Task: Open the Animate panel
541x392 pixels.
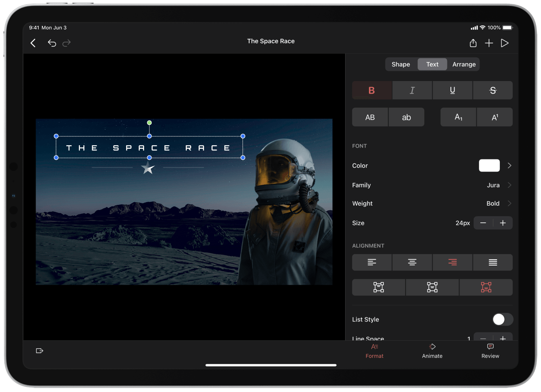Action: tap(432, 351)
